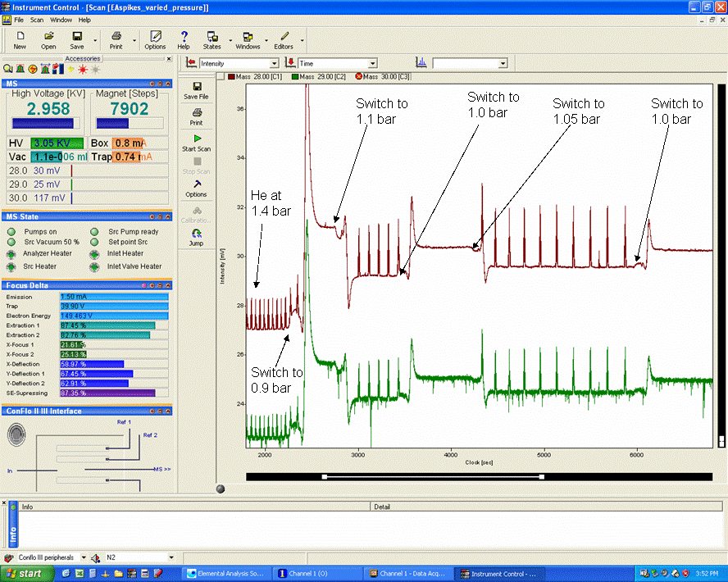Toggle the Inlet Heater indicator
This screenshot has width=728, height=582.
click(94, 254)
